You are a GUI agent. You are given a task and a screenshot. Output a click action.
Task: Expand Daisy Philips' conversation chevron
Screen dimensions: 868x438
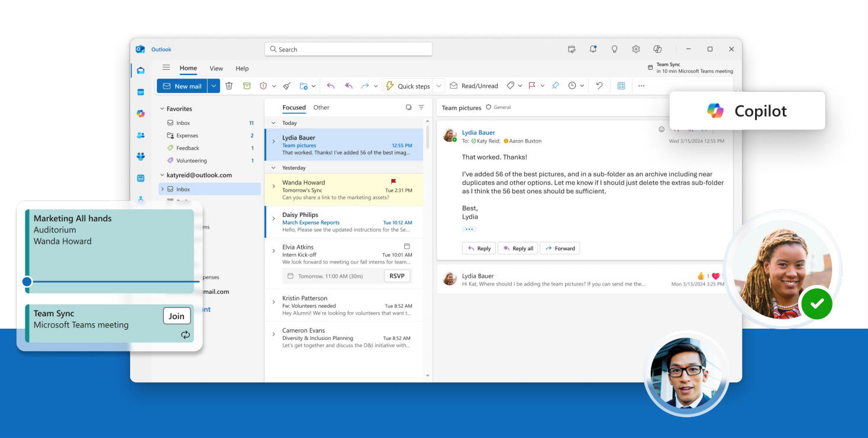pos(273,219)
